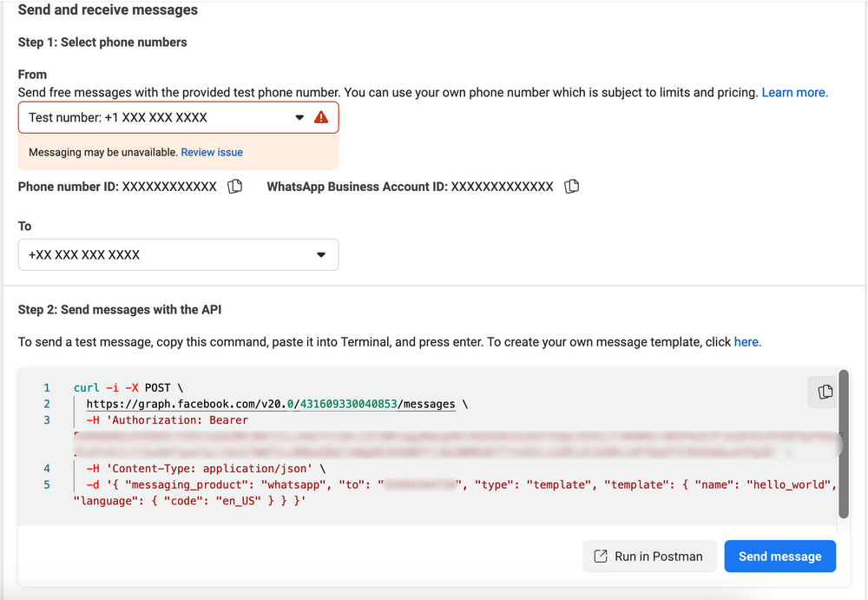Screen dimensions: 868x600
Task: Click the Review issue link
Action: pyautogui.click(x=212, y=152)
